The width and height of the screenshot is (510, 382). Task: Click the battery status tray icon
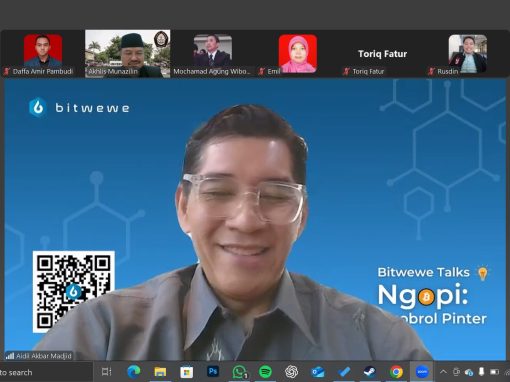(x=494, y=371)
